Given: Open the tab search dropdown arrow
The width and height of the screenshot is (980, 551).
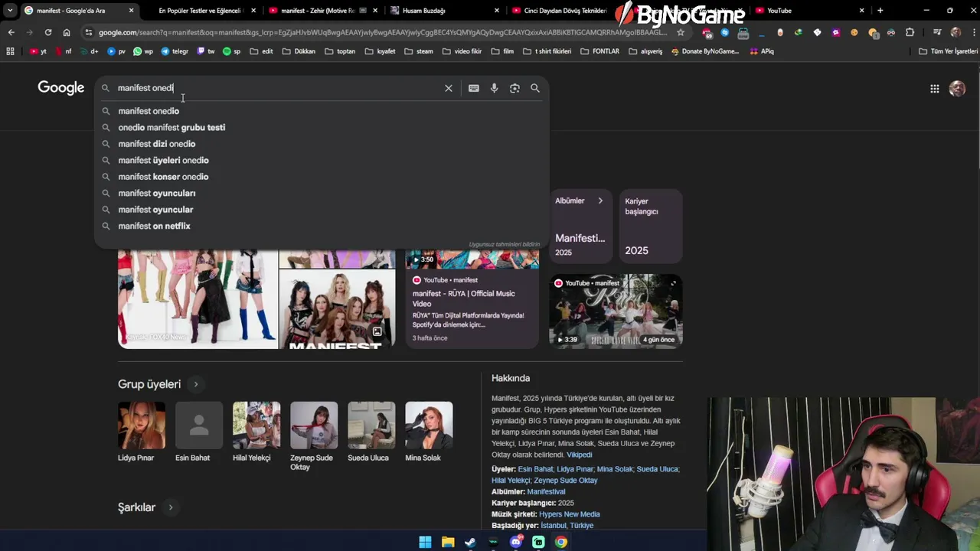Looking at the screenshot, I should 10,11.
